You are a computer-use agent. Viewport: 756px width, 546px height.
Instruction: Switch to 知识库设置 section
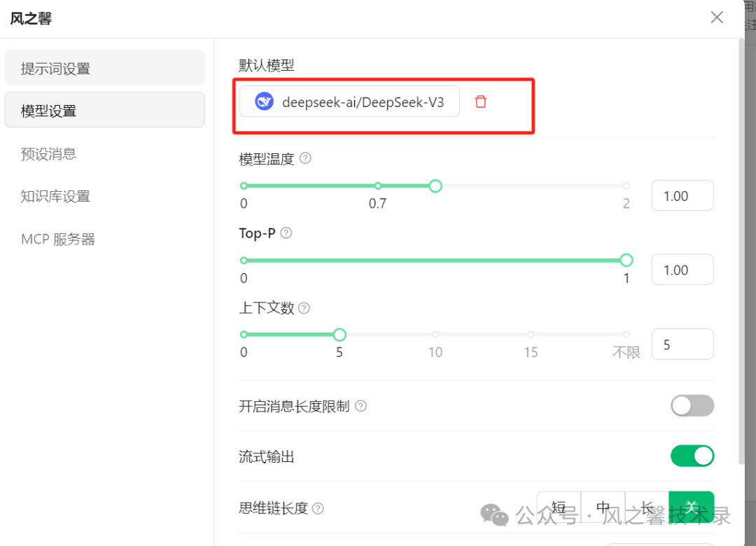(x=105, y=196)
